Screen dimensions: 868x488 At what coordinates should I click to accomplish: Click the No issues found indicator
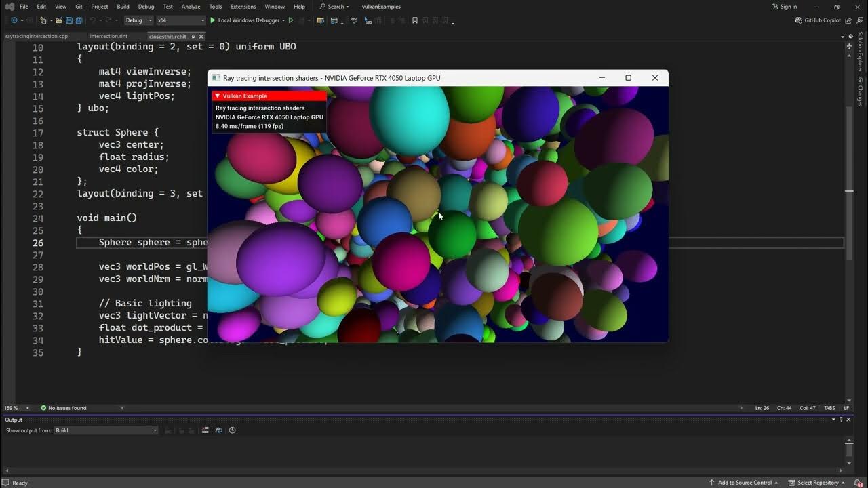pyautogui.click(x=63, y=408)
